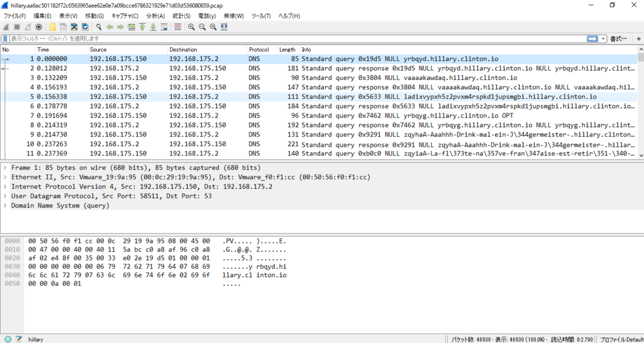Open capture options gear icon
Viewport: 644px width, 343px height.
pyautogui.click(x=38, y=27)
